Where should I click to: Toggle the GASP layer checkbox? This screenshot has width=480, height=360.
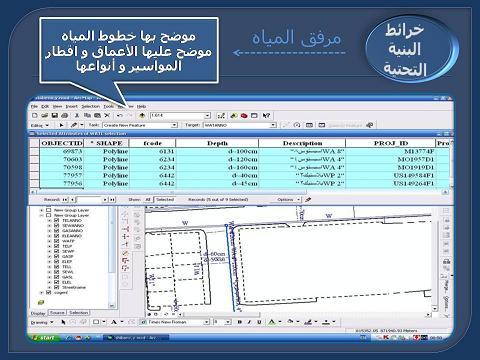coord(56,256)
